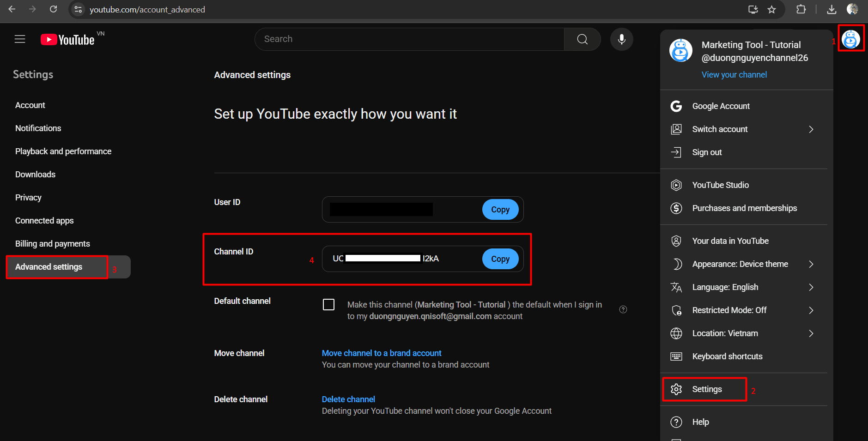Click the Settings gear icon

tap(676, 389)
